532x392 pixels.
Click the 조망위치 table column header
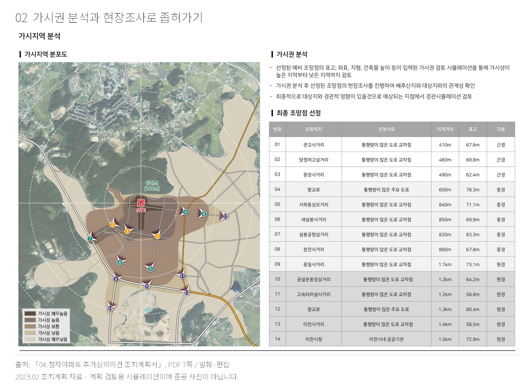click(313, 129)
